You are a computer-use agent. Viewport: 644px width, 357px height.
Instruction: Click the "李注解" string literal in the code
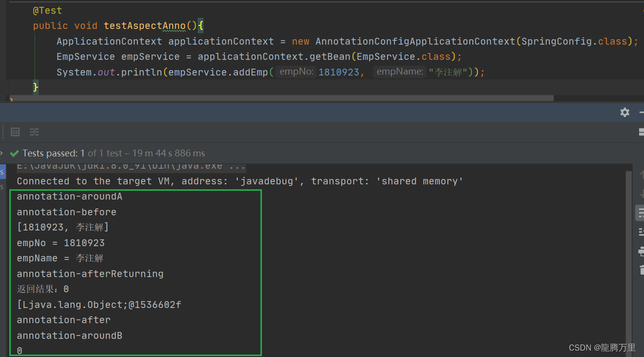tap(448, 72)
